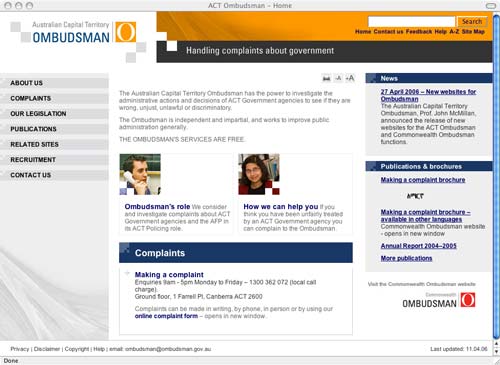Click Publications & brochures panel header

pyautogui.click(x=429, y=166)
